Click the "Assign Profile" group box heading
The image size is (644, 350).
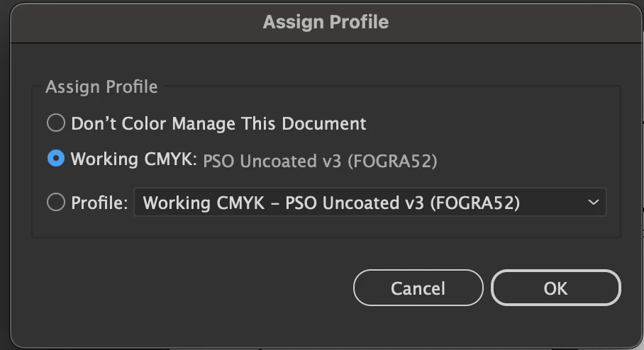[x=101, y=87]
